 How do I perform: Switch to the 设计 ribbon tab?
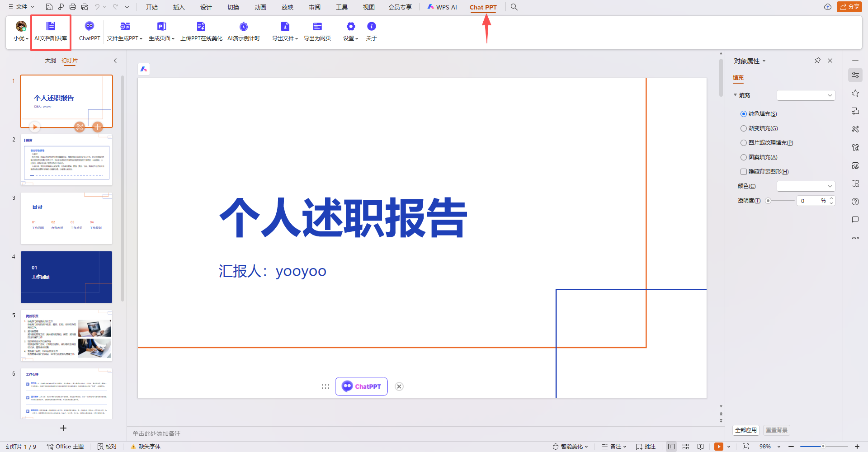(x=206, y=7)
